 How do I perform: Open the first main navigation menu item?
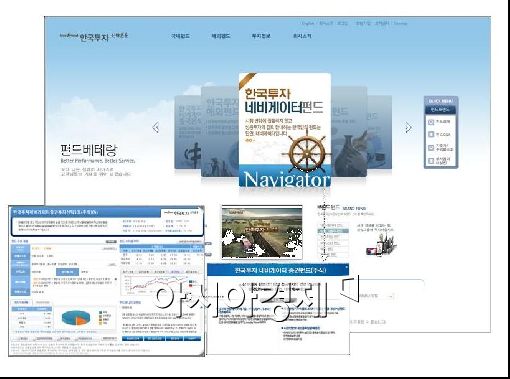click(x=180, y=36)
